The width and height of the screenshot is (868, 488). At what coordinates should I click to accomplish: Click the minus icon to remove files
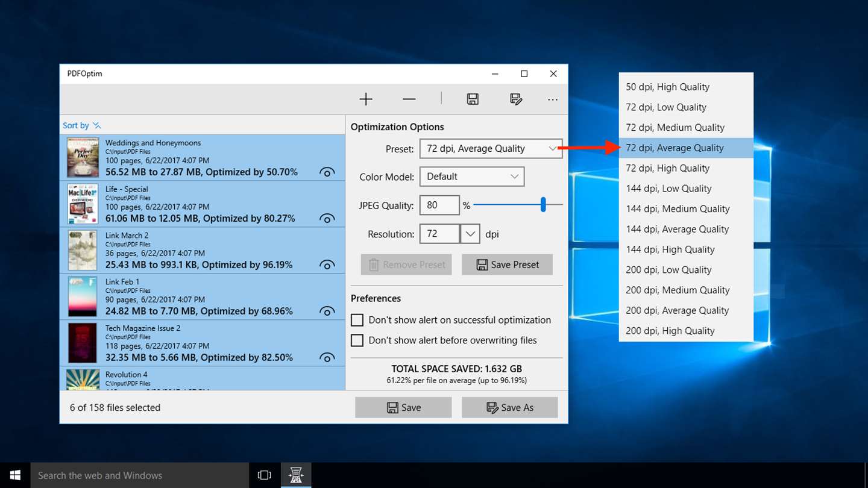(x=409, y=99)
